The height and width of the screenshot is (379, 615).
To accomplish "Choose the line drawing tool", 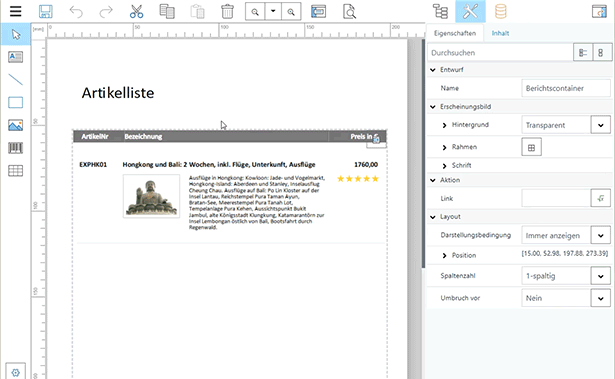I will (16, 80).
